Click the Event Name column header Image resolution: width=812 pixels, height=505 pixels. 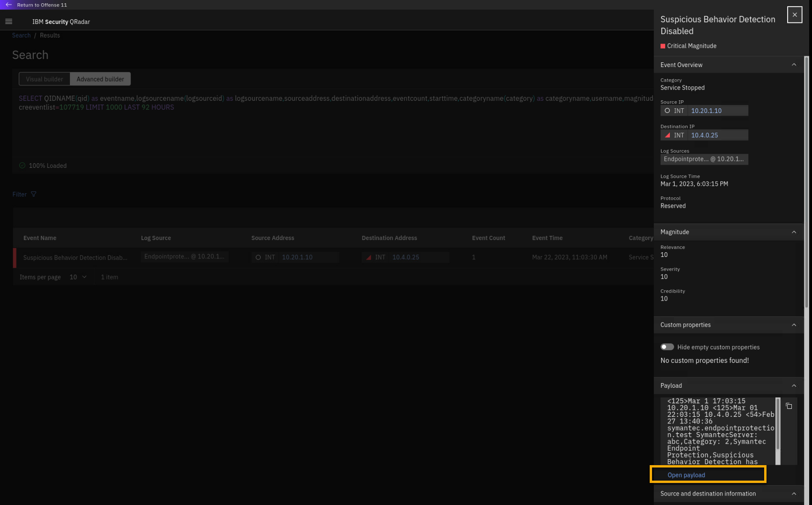(40, 238)
